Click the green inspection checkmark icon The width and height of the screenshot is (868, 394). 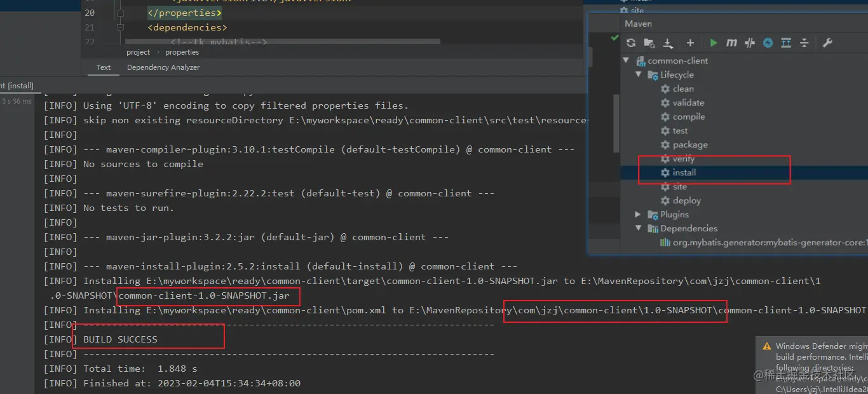614,38
